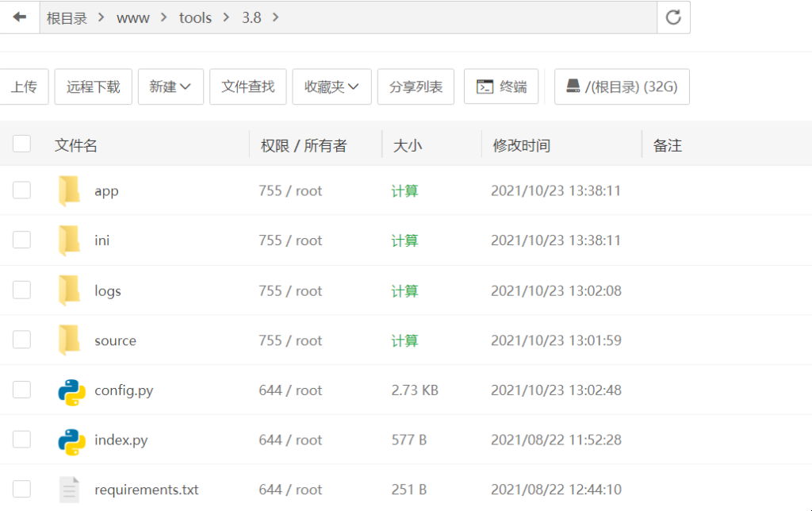Open the logs folder icon
This screenshot has width=812, height=511.
click(69, 290)
